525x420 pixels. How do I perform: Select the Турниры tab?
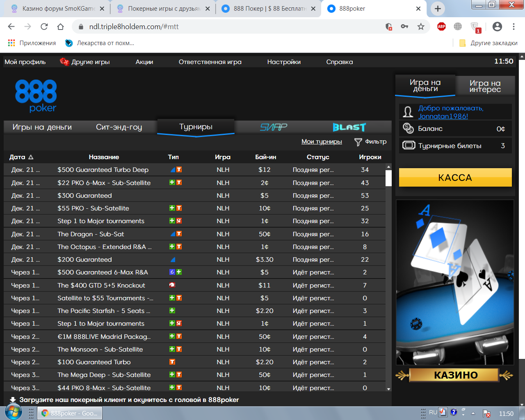pyautogui.click(x=196, y=127)
